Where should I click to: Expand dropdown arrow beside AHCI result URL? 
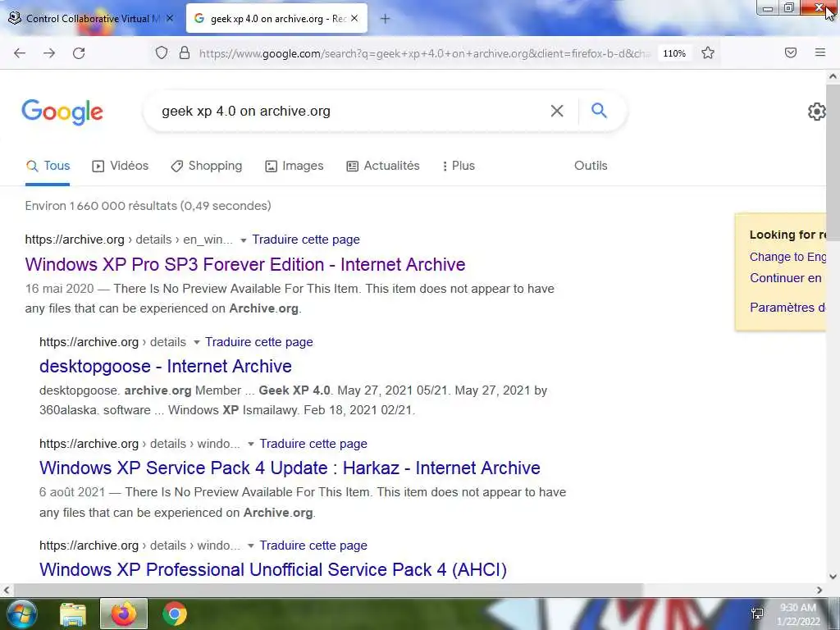[251, 546]
